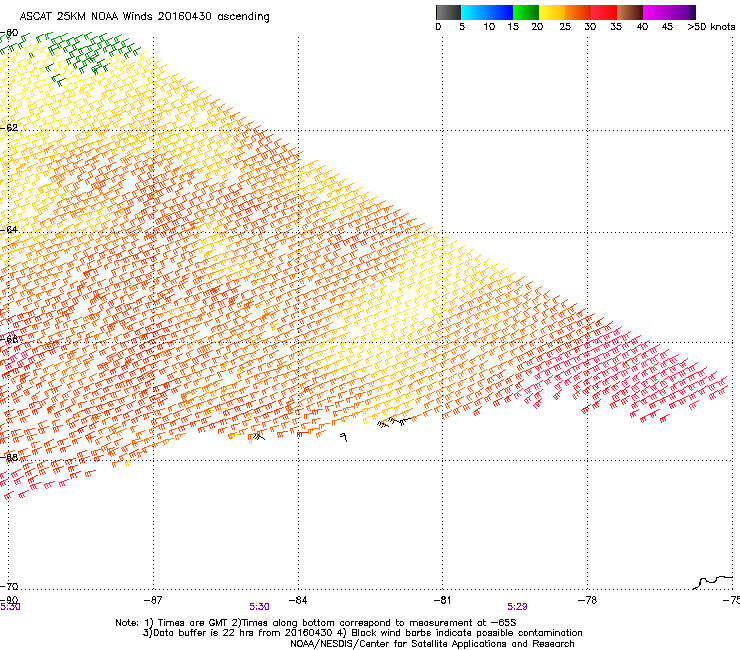Select the red 30-35 knots color bar segment
The height and width of the screenshot is (650, 740).
point(604,12)
